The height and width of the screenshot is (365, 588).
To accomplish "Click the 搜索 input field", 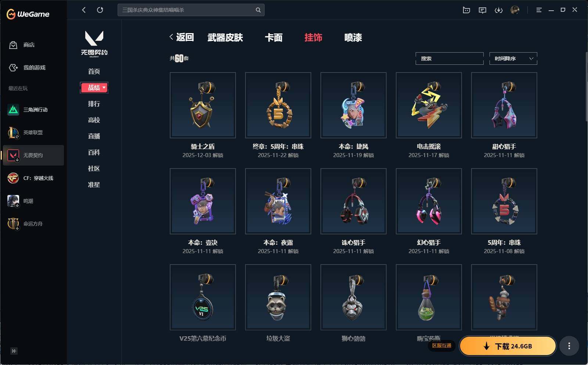I will coord(449,59).
